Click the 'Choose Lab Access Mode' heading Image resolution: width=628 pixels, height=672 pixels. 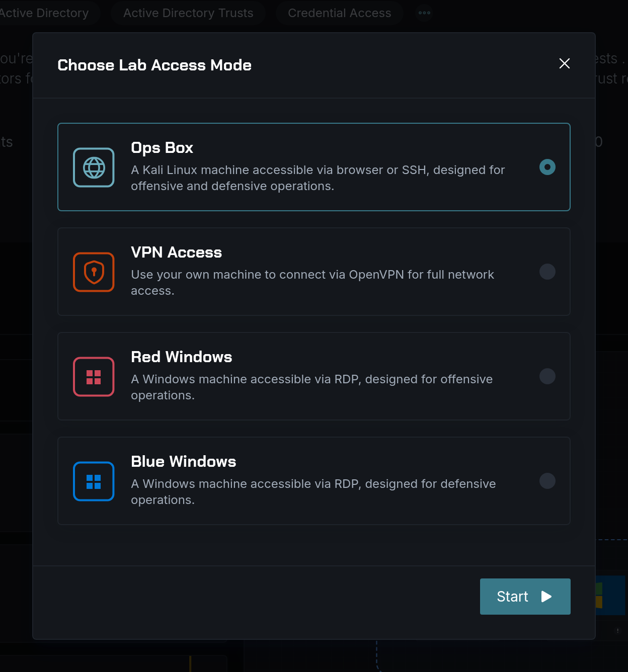[x=154, y=65]
